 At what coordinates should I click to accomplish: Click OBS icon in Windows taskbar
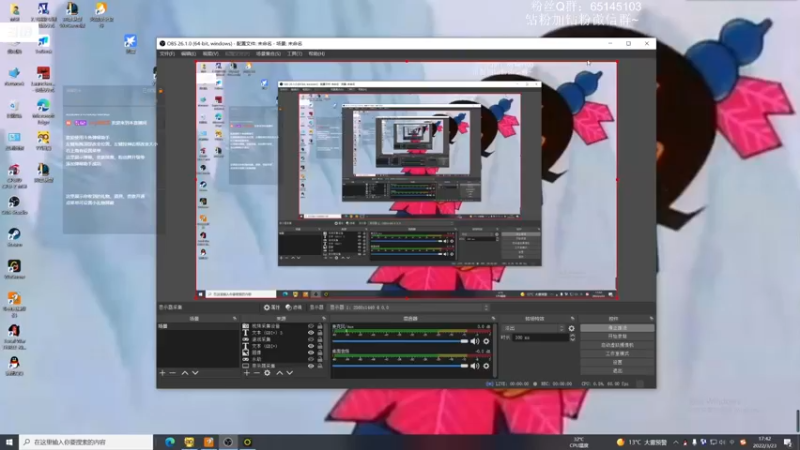228,442
